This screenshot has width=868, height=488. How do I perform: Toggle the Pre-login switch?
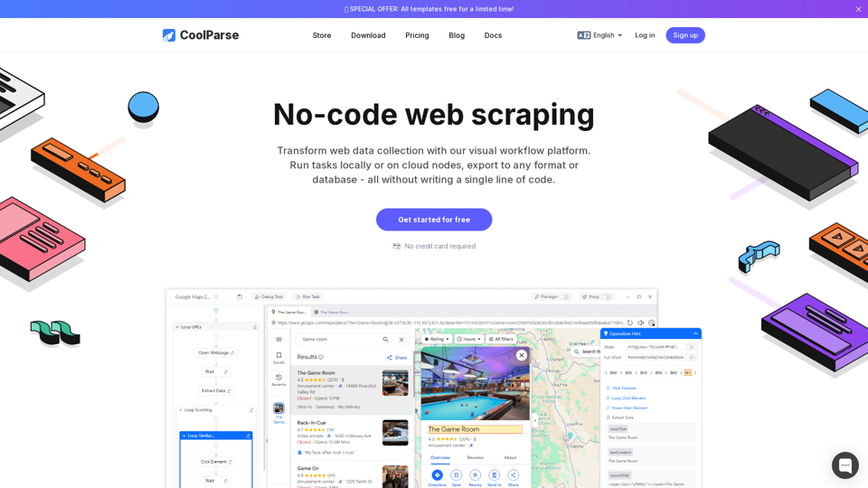[564, 297]
